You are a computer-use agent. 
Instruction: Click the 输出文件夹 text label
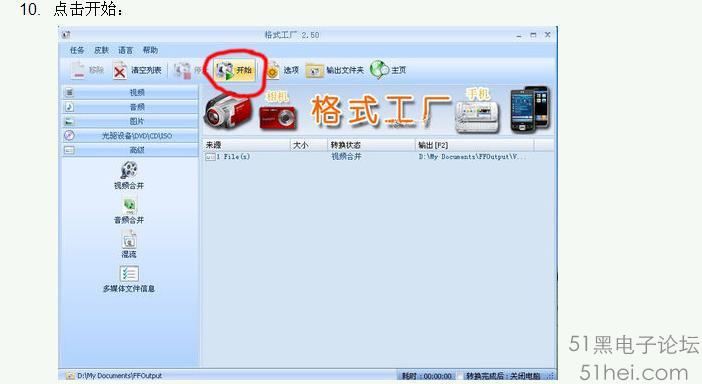pyautogui.click(x=345, y=70)
